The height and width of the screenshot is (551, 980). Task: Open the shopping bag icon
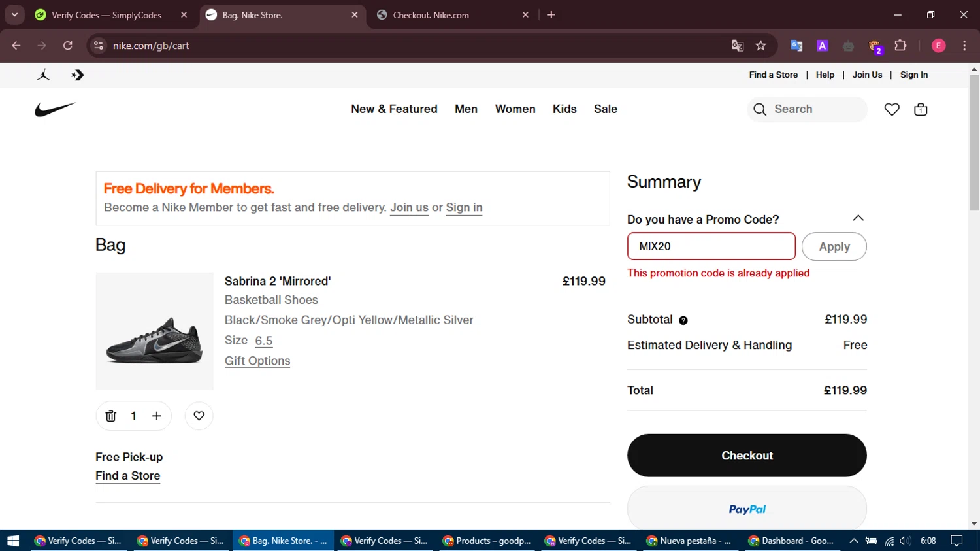pos(921,109)
